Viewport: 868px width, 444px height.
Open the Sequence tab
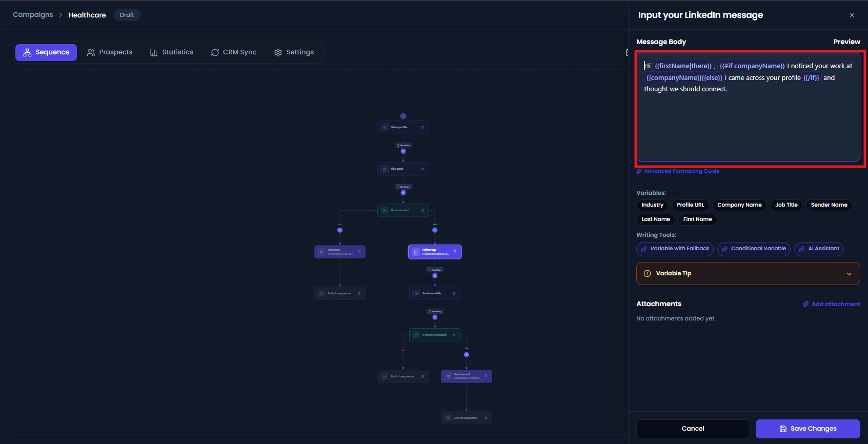[x=46, y=52]
